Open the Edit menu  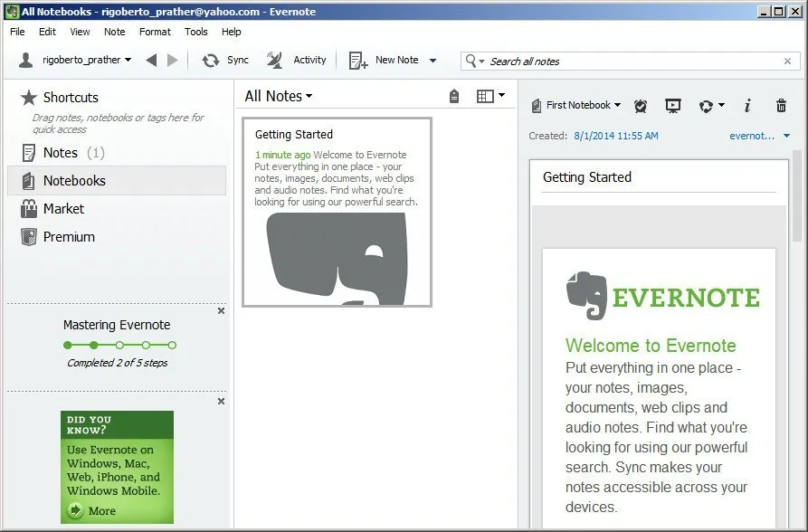click(47, 32)
